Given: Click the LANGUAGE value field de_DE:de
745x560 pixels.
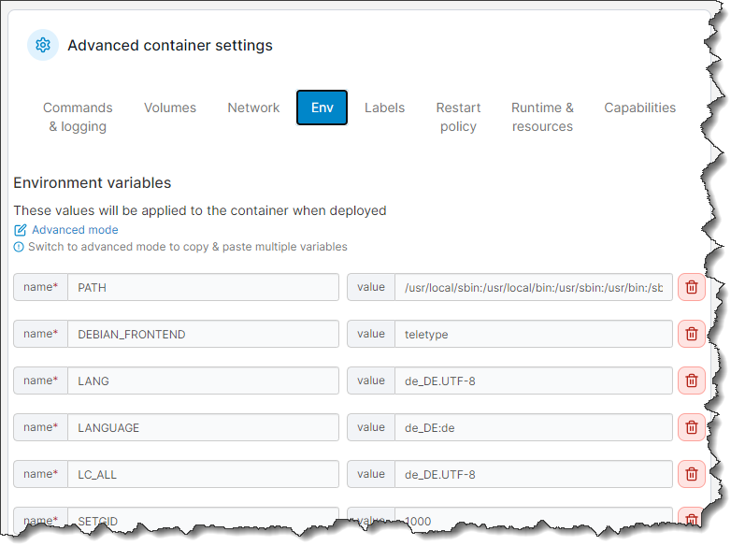Looking at the screenshot, I should tap(533, 427).
